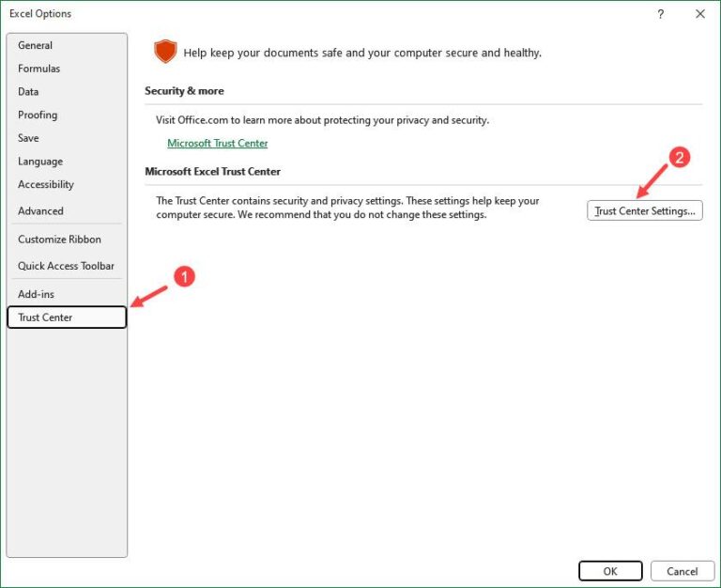The height and width of the screenshot is (588, 721).
Task: Select the General category
Action: pos(36,45)
